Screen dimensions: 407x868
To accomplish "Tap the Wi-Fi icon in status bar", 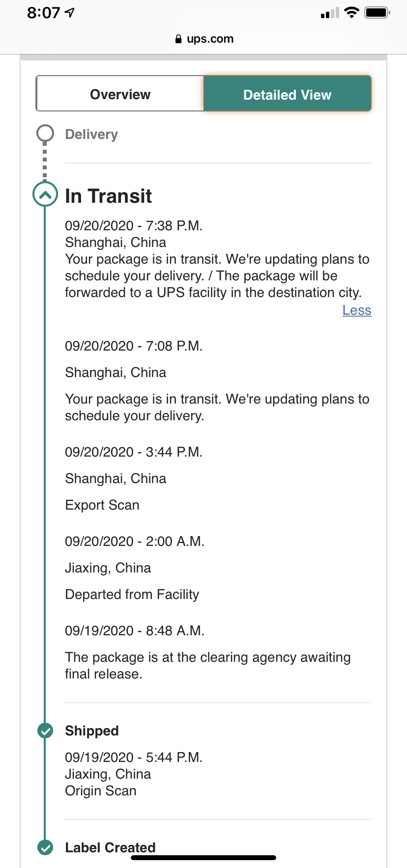I will tap(351, 13).
